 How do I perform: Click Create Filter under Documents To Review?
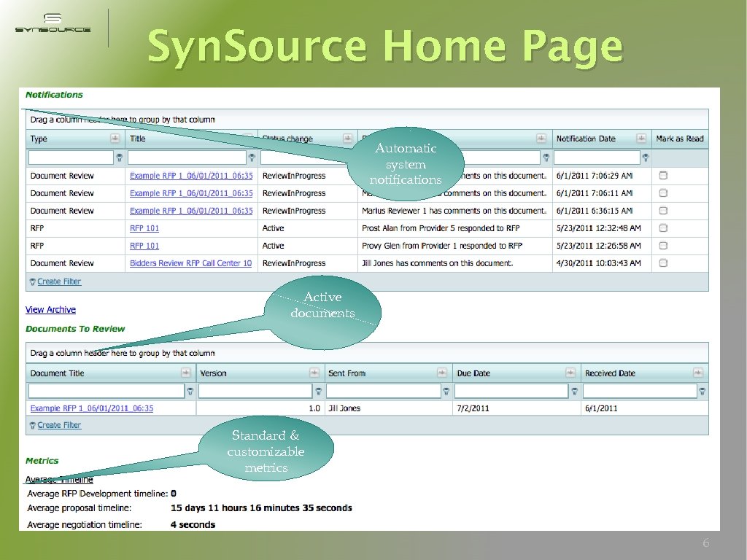click(x=59, y=425)
